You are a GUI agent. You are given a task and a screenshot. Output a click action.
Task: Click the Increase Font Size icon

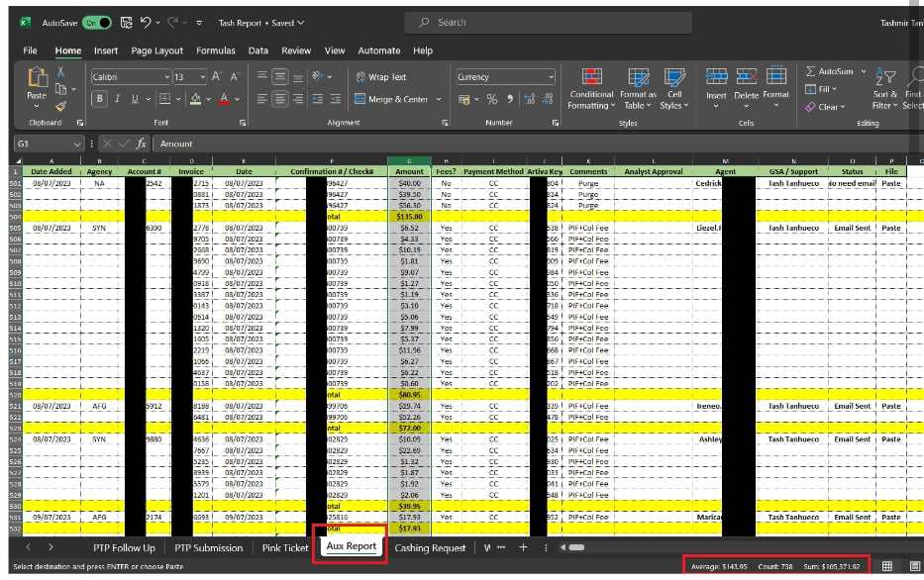click(218, 76)
